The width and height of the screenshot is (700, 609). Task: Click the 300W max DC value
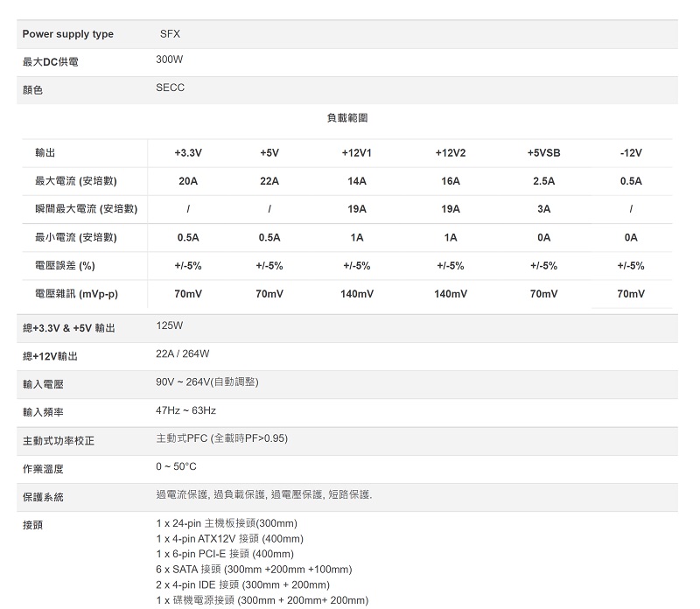(x=169, y=59)
